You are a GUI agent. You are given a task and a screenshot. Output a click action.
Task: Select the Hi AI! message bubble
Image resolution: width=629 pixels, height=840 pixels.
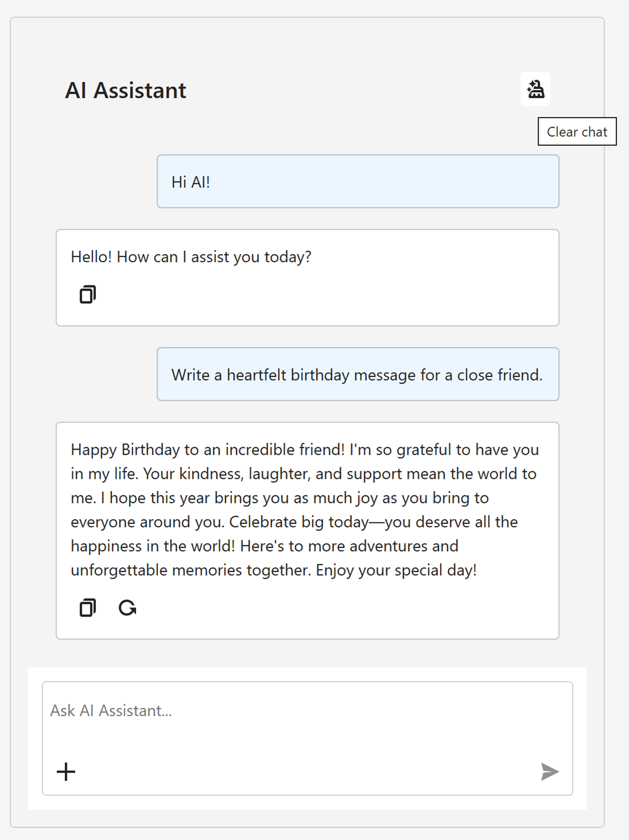(357, 180)
